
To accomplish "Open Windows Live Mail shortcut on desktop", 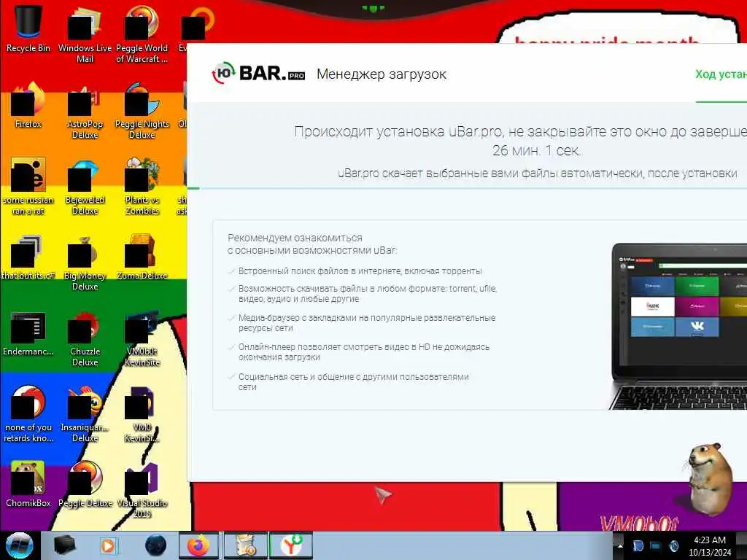I will pos(85,34).
